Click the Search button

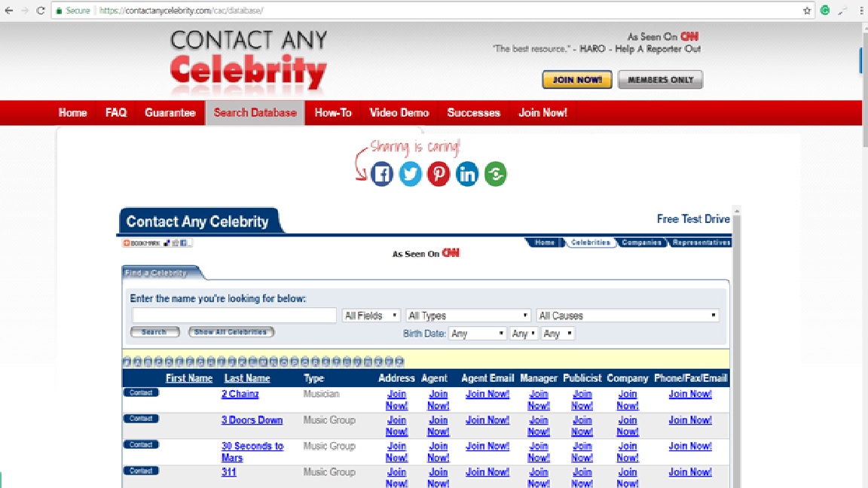click(154, 332)
